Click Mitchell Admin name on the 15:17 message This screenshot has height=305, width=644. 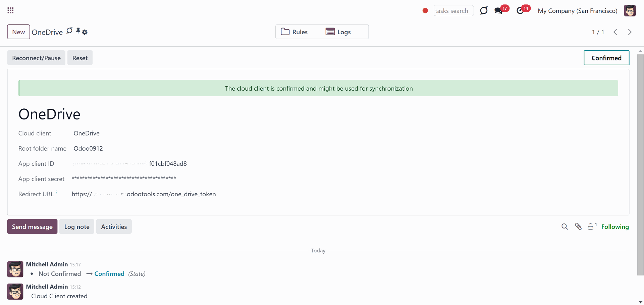click(x=47, y=264)
